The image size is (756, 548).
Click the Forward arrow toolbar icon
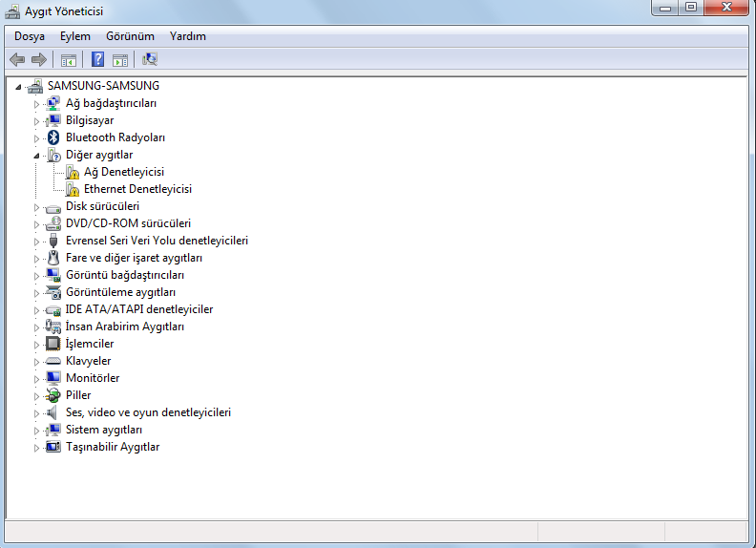(38, 60)
